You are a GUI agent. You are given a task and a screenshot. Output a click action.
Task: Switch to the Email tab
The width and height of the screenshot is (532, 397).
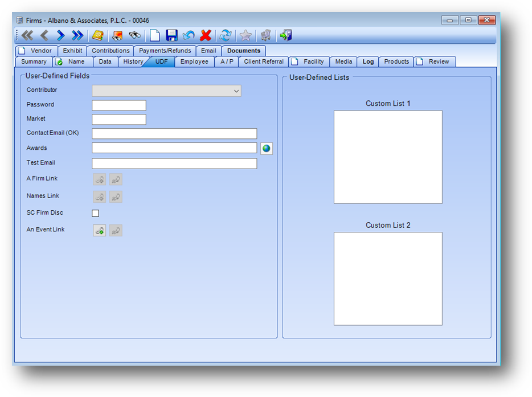click(x=208, y=51)
